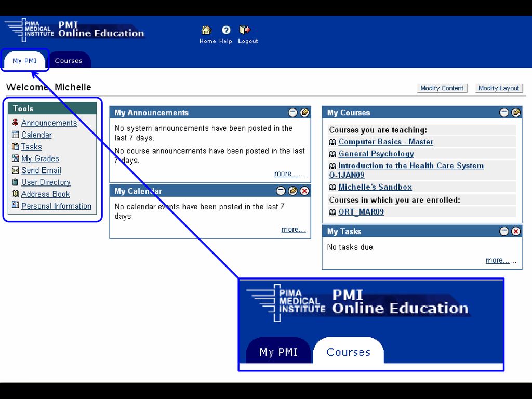Open the Computer Basics - Master course
This screenshot has width=532, height=399.
pyautogui.click(x=386, y=142)
